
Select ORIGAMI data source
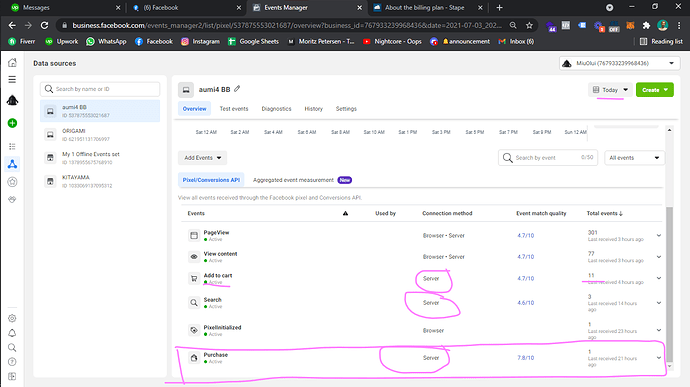pos(100,135)
